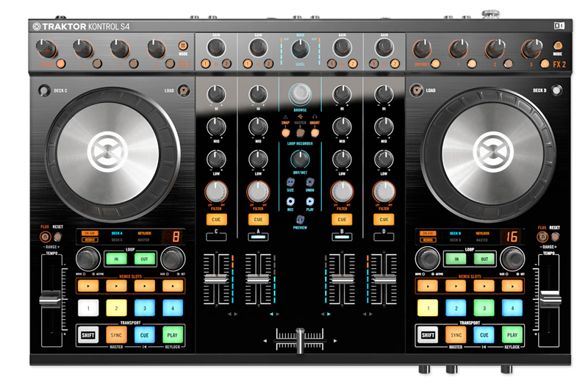The image size is (588, 391).
Task: Click the crossfader handle
Action: 300,341
